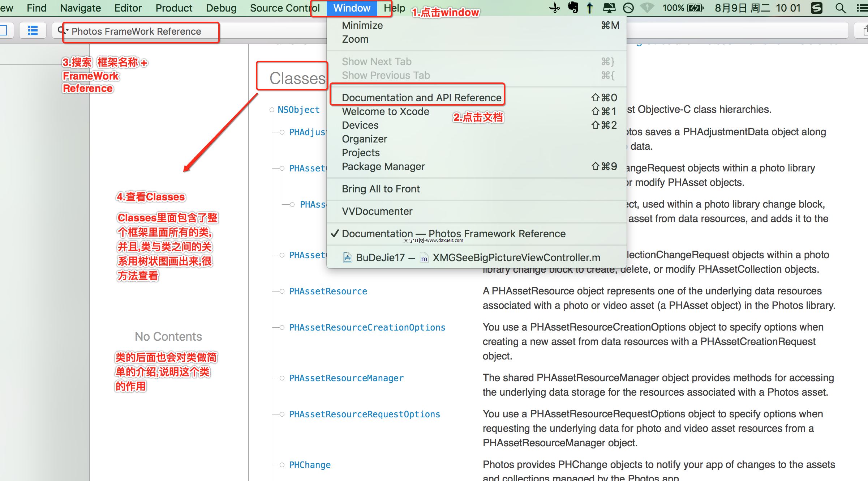The height and width of the screenshot is (481, 868).
Task: Click the Photos FrameWork Reference search field
Action: point(136,31)
